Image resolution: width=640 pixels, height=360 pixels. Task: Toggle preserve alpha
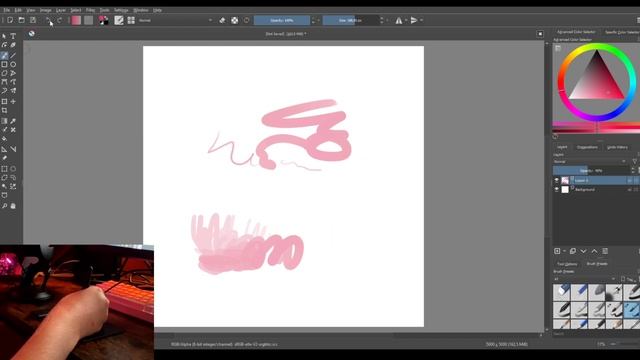point(235,20)
